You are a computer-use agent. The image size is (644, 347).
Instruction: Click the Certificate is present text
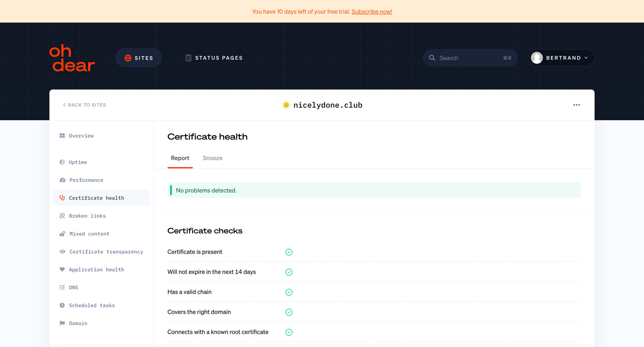click(195, 252)
